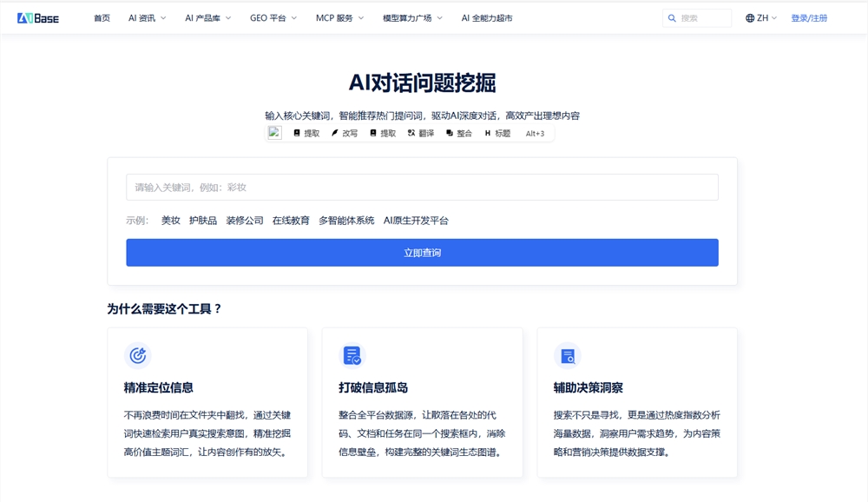Click the 精准定位信息 card title
868x502 pixels.
(158, 388)
